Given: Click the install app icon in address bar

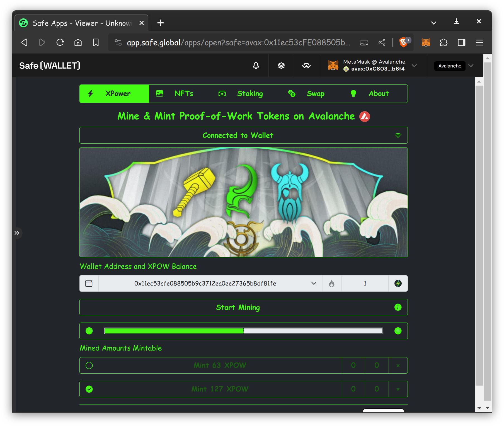Looking at the screenshot, I should tap(364, 42).
